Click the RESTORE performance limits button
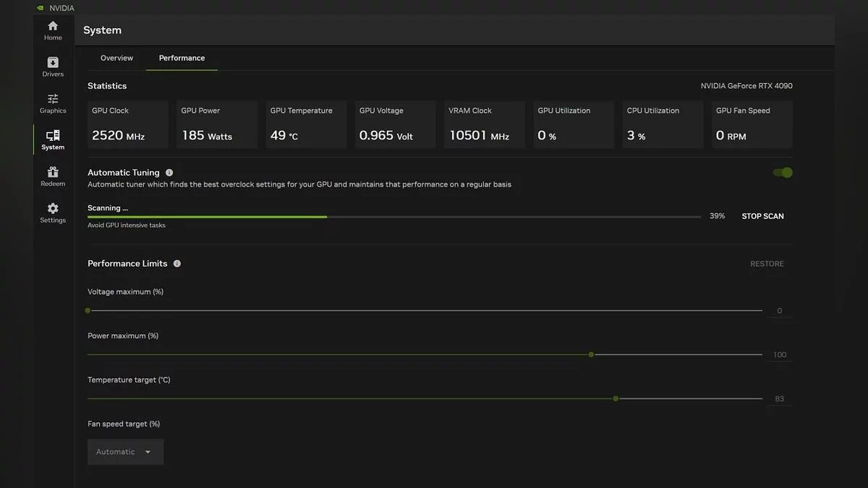868x488 pixels. pyautogui.click(x=767, y=264)
